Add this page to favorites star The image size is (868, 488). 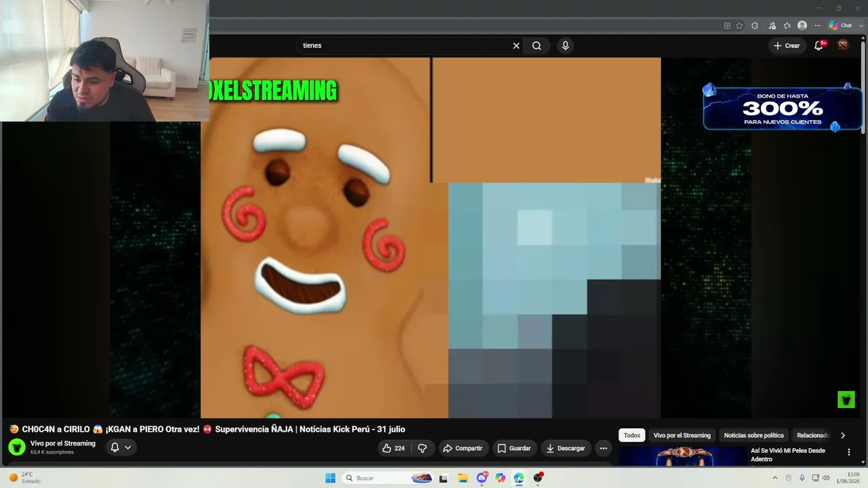[739, 26]
